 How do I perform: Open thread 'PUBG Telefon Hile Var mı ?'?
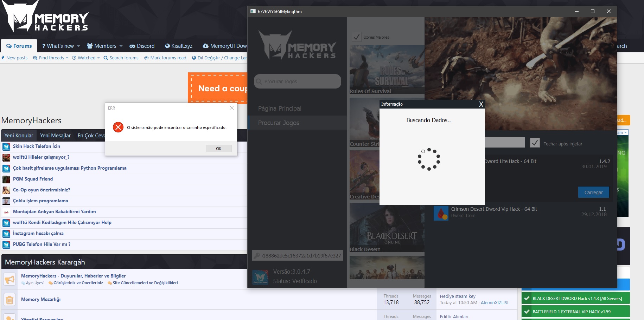pos(42,244)
